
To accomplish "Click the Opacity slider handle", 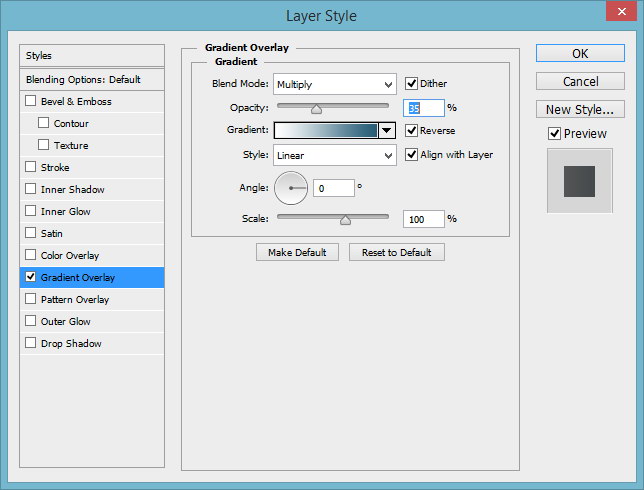I will point(316,109).
